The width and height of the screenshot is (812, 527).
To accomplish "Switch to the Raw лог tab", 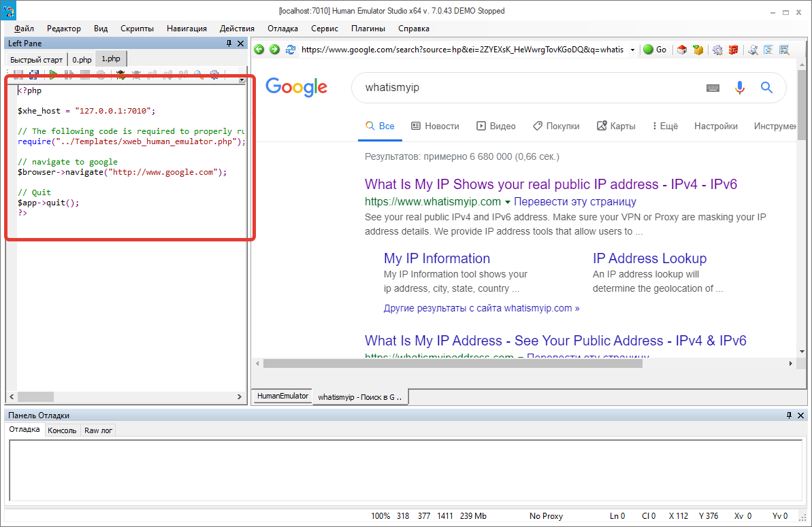I will click(x=99, y=430).
